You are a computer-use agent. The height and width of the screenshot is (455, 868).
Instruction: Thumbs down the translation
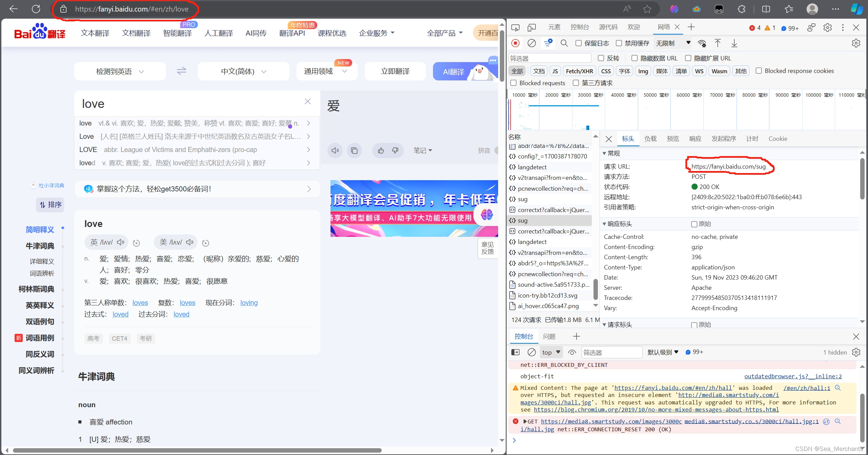point(395,150)
